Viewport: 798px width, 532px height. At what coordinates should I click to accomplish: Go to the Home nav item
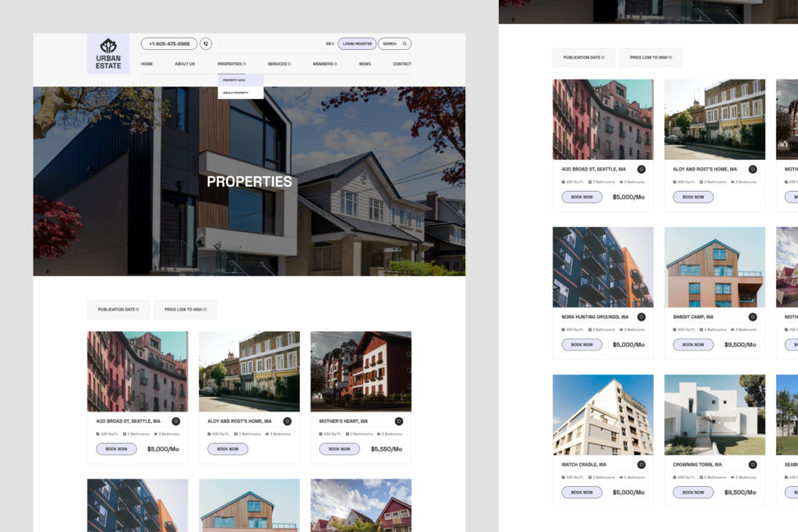pyautogui.click(x=147, y=64)
